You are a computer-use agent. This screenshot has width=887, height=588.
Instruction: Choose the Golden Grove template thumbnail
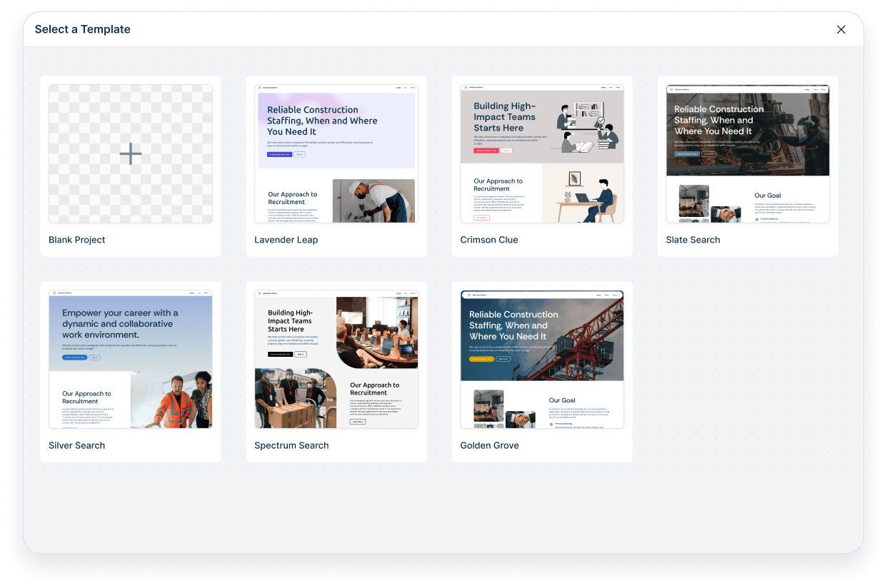point(542,359)
